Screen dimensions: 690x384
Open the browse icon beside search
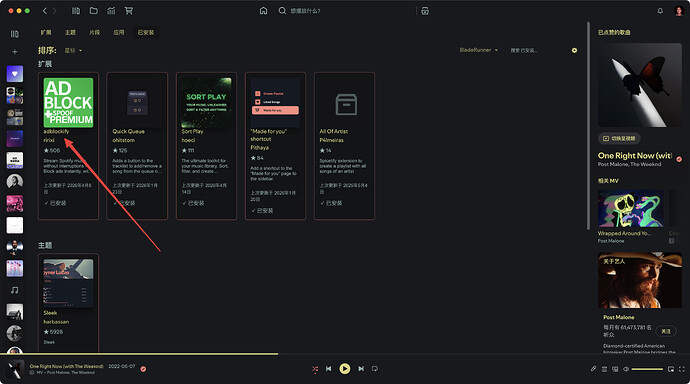pos(425,11)
